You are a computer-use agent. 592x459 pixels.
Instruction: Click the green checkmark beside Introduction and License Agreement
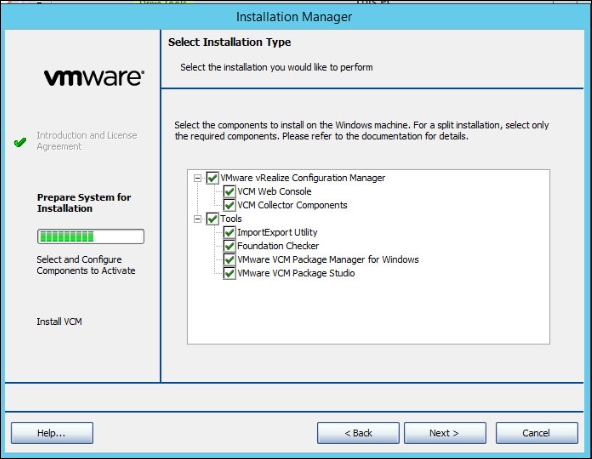[20, 142]
